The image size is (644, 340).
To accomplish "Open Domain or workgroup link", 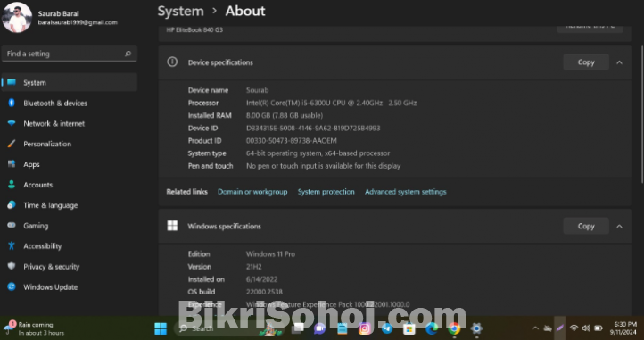I will pos(252,192).
